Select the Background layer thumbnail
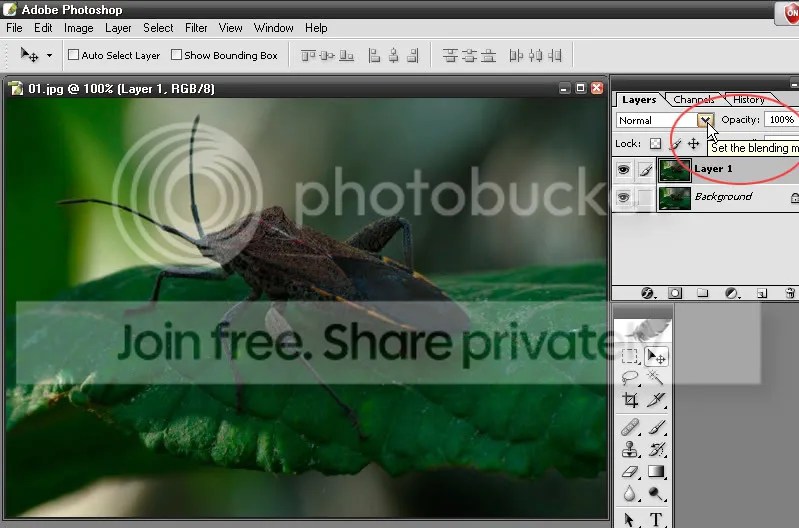The width and height of the screenshot is (799, 528). pyautogui.click(x=675, y=198)
